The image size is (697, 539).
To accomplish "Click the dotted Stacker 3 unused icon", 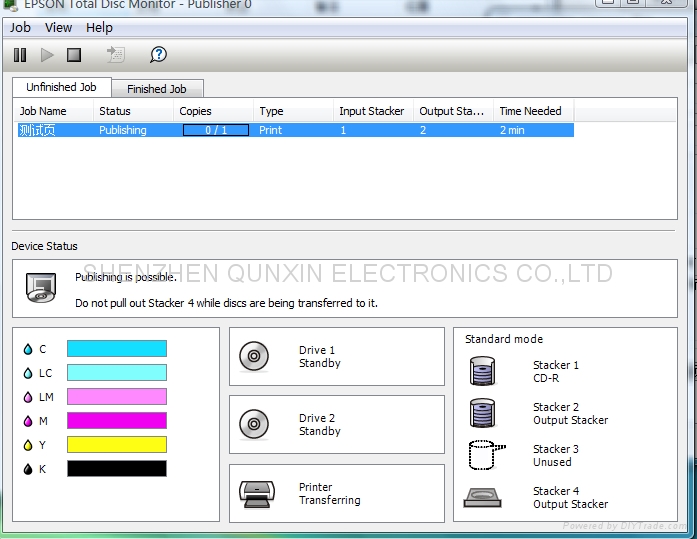I will pyautogui.click(x=486, y=455).
